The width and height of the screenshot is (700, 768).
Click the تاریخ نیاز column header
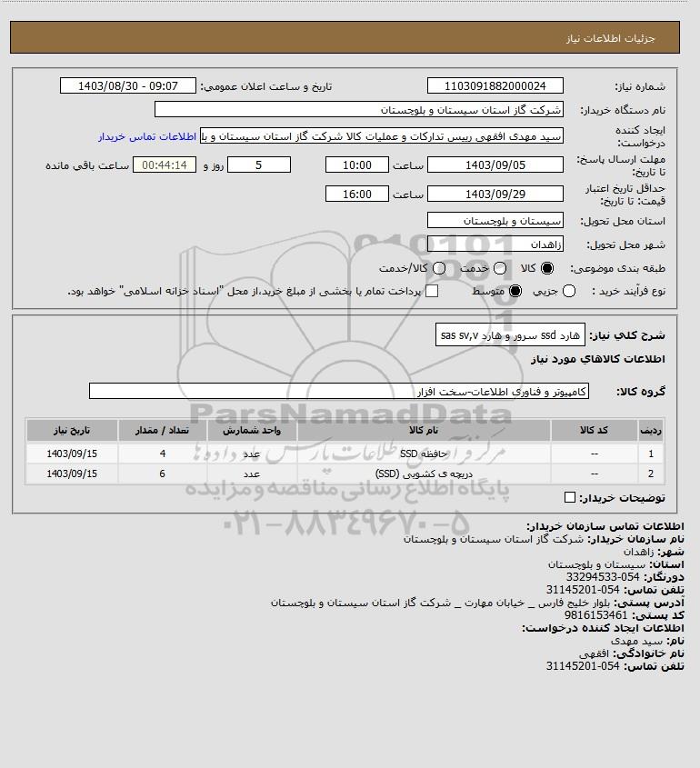click(72, 430)
